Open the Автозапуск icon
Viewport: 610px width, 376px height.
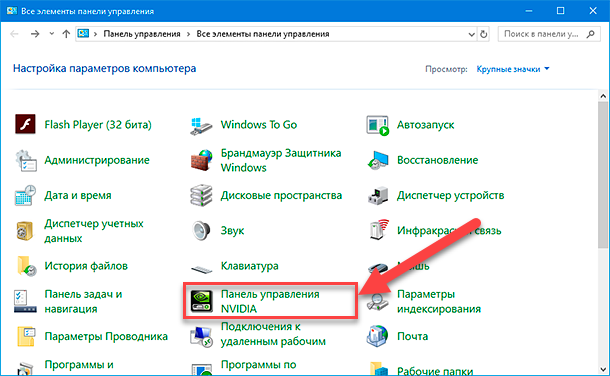[377, 125]
